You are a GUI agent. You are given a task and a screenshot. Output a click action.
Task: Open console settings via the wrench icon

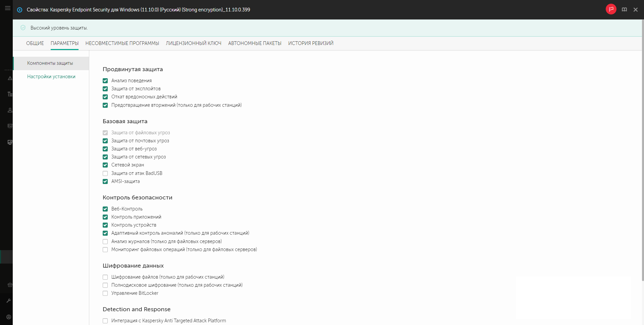pos(10,300)
